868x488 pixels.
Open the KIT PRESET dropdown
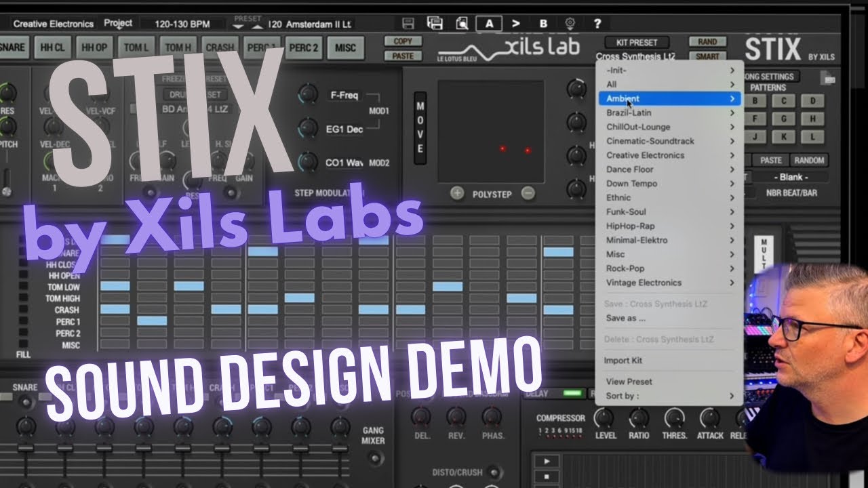point(636,42)
